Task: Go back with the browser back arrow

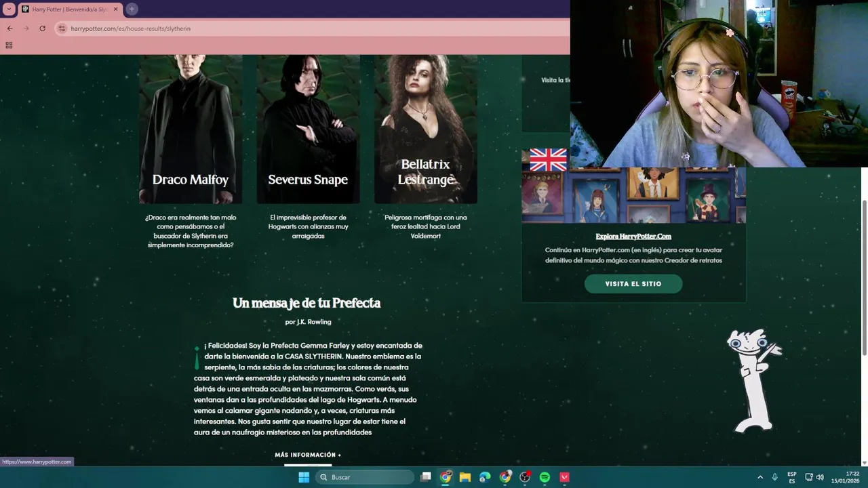Action: click(9, 28)
